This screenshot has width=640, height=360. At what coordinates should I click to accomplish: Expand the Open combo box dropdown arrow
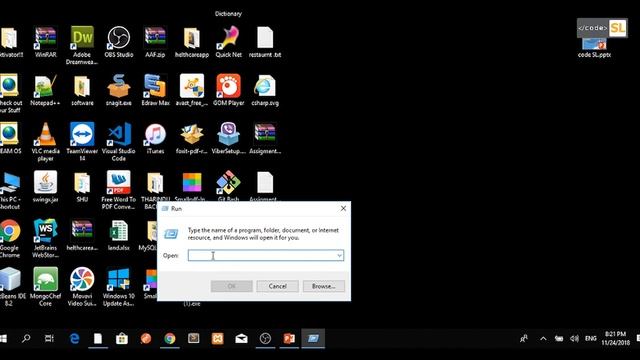click(339, 256)
